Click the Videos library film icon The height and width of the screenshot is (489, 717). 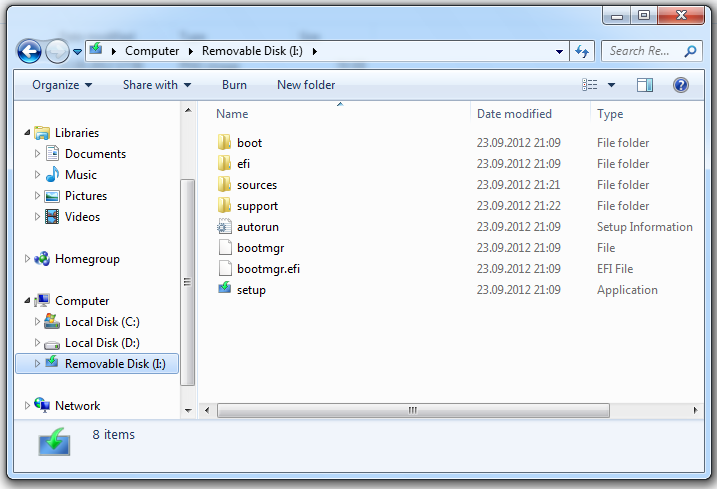click(53, 217)
